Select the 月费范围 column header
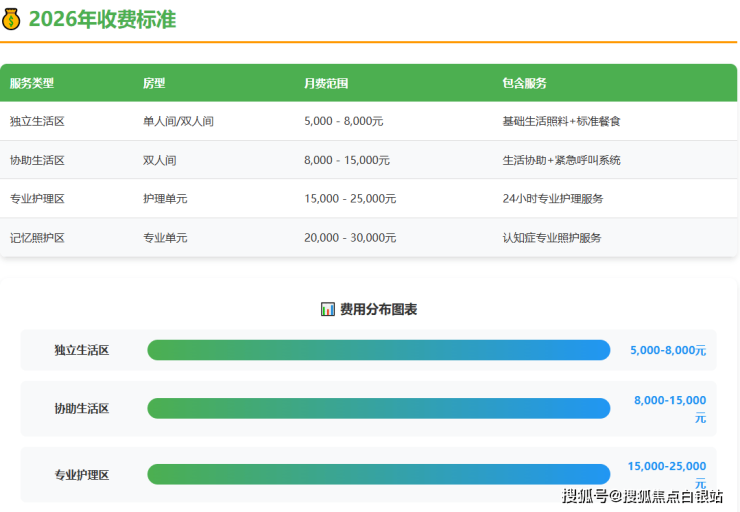 [326, 83]
